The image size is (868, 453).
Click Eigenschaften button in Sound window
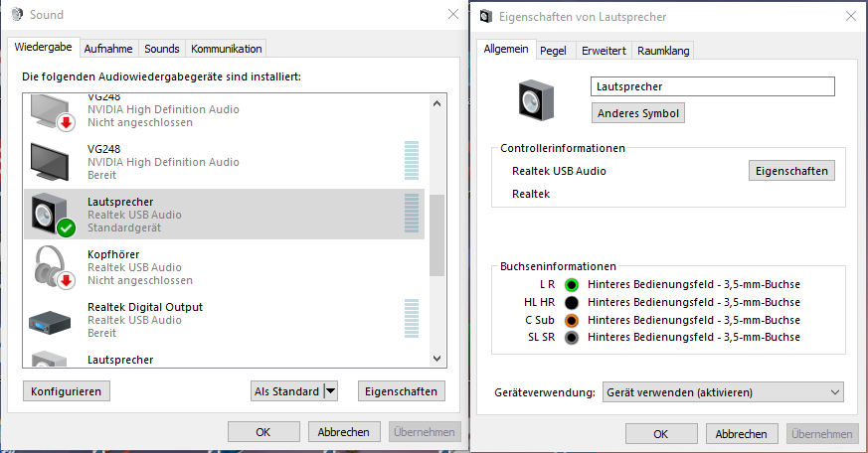coord(402,391)
